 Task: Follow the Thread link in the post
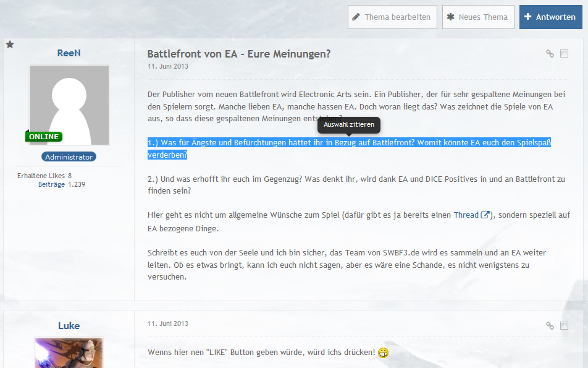pos(466,215)
